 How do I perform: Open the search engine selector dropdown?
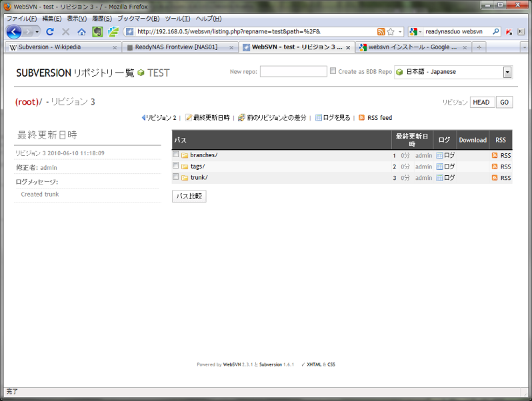tap(420, 32)
